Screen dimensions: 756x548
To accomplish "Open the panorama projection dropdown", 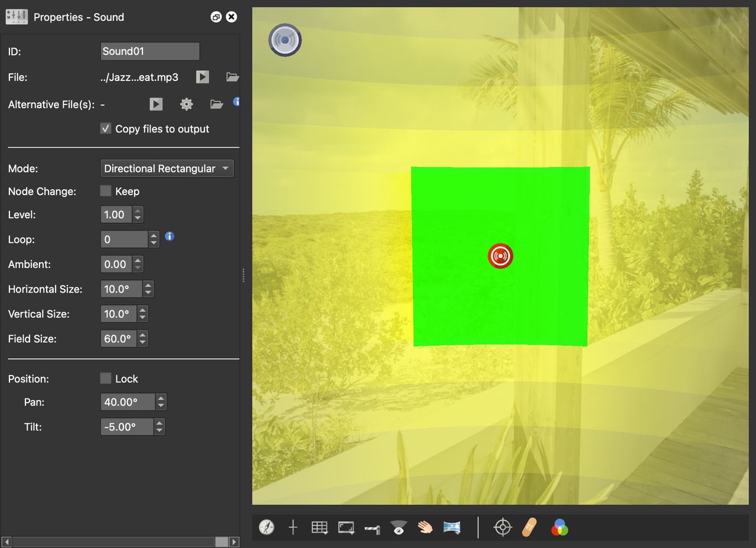I will (452, 527).
